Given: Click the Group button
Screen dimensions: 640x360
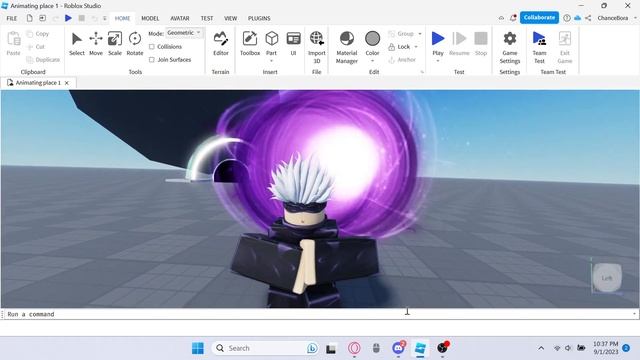Looking at the screenshot, I should point(401,34).
